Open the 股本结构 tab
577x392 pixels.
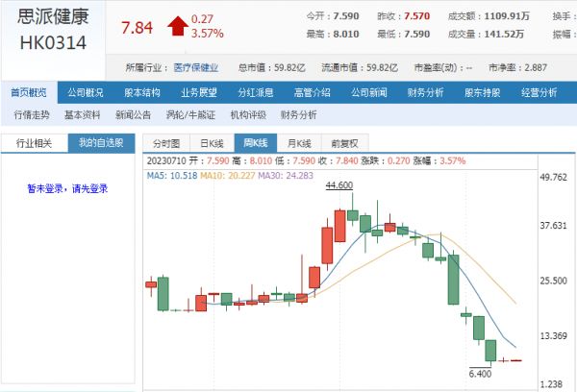[x=142, y=93]
